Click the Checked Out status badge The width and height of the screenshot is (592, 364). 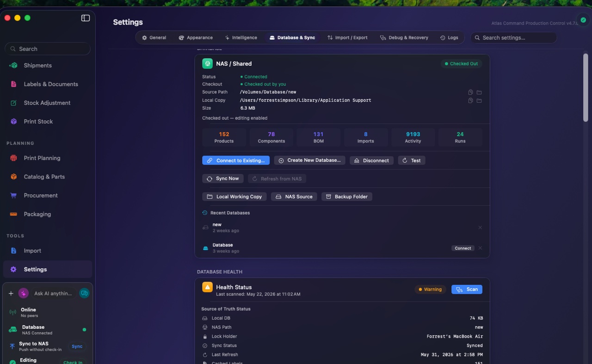click(x=461, y=64)
